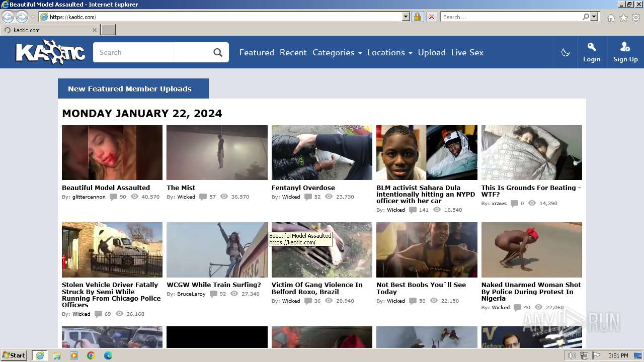Open the Categories dropdown menu
The image size is (644, 362).
tap(337, 52)
